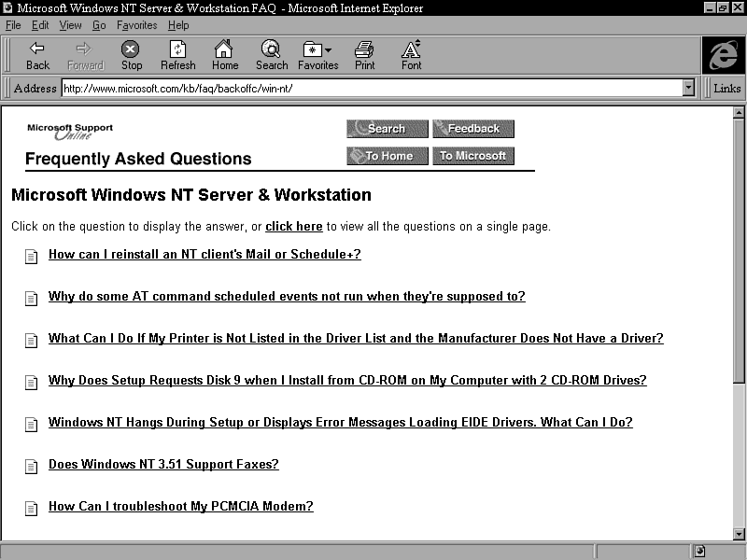The image size is (747, 560).
Task: Open the Help menu
Action: pos(177,25)
